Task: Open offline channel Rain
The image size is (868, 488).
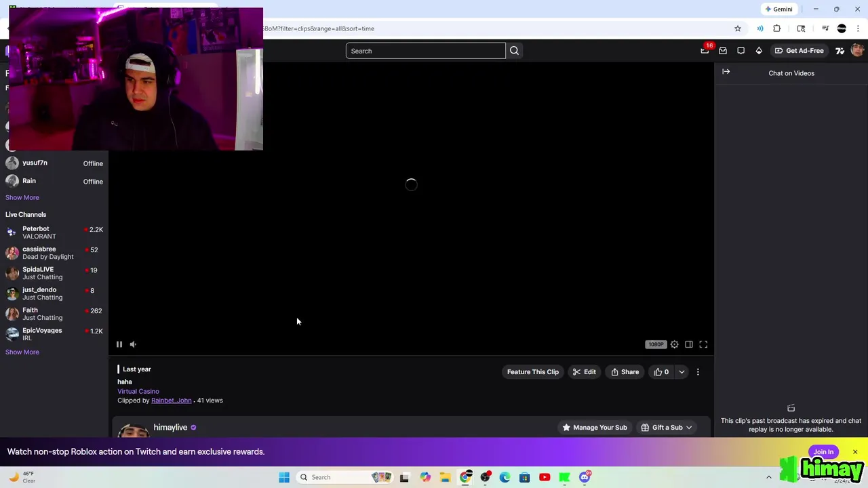Action: tap(54, 181)
